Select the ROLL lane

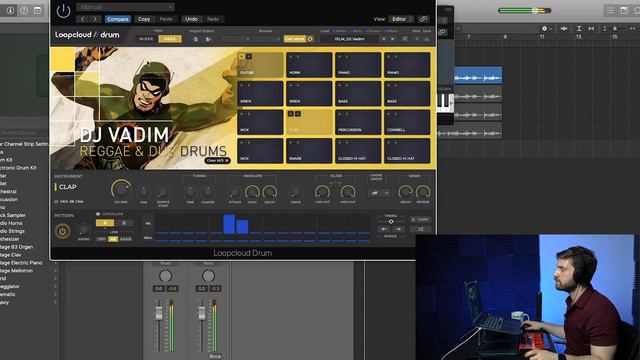tap(148, 238)
